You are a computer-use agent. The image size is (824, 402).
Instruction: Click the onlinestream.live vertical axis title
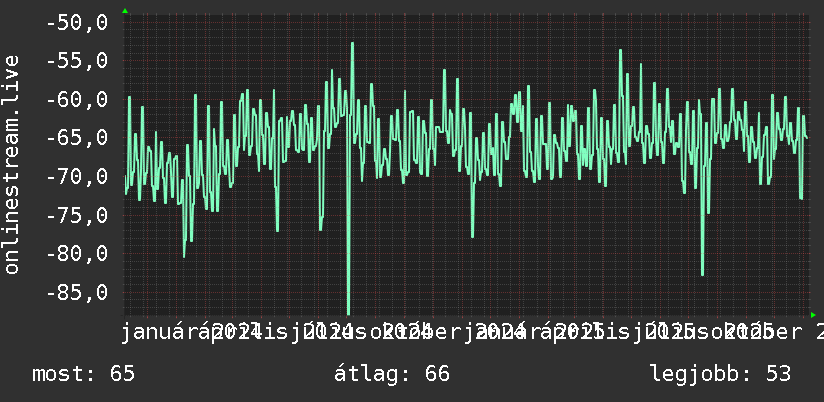11,164
